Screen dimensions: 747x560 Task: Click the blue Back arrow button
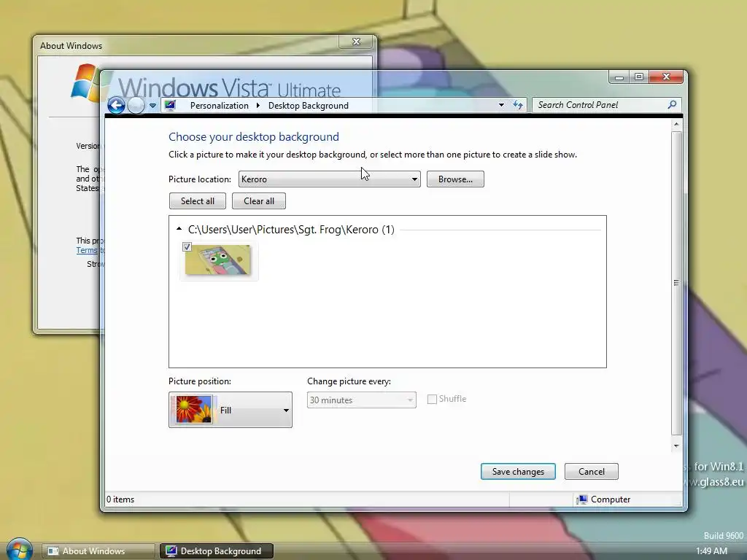(x=116, y=105)
